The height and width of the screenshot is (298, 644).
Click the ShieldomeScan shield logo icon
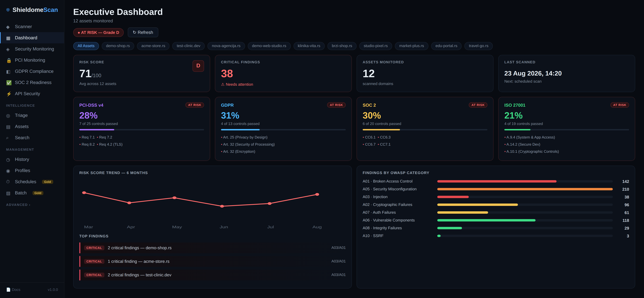(x=8, y=10)
